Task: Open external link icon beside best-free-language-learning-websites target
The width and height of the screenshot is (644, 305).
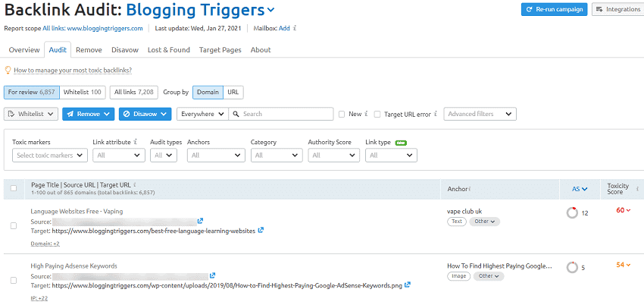Action: tap(261, 230)
